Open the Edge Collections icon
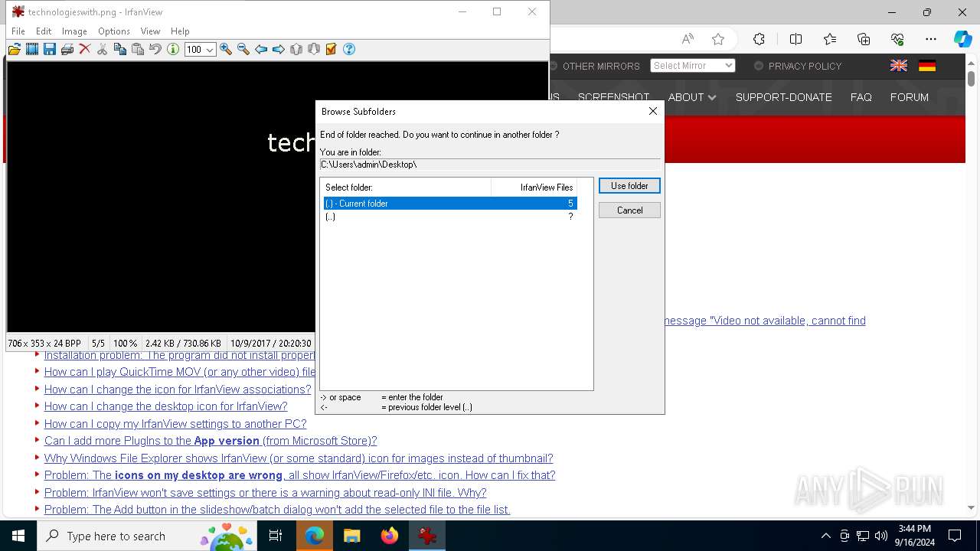Screen dimensions: 980x551 pos(864,39)
